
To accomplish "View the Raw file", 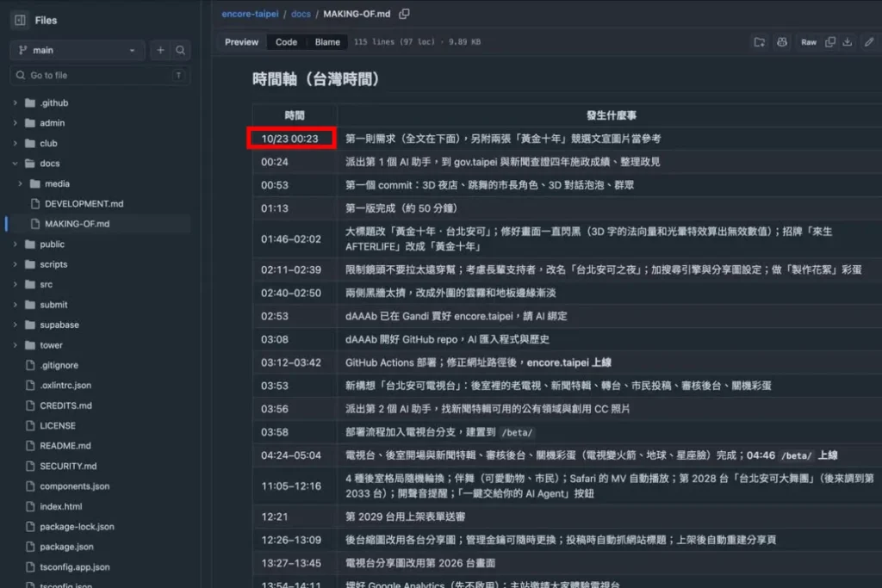I will 809,42.
